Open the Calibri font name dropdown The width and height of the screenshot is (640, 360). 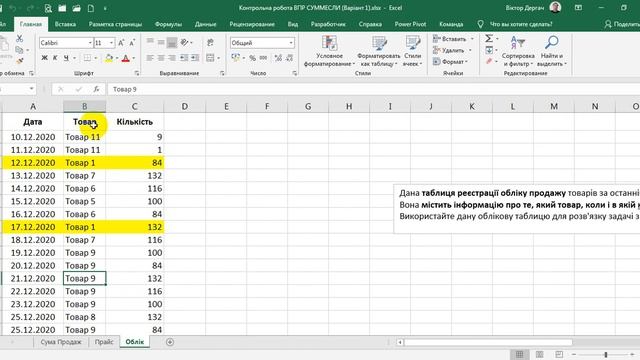(x=90, y=43)
